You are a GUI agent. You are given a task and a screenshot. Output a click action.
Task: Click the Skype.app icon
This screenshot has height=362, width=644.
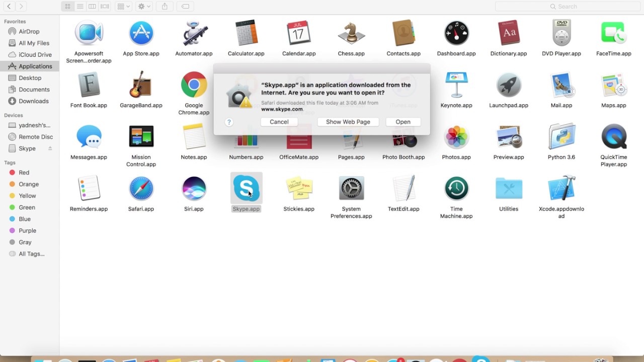[x=246, y=189]
